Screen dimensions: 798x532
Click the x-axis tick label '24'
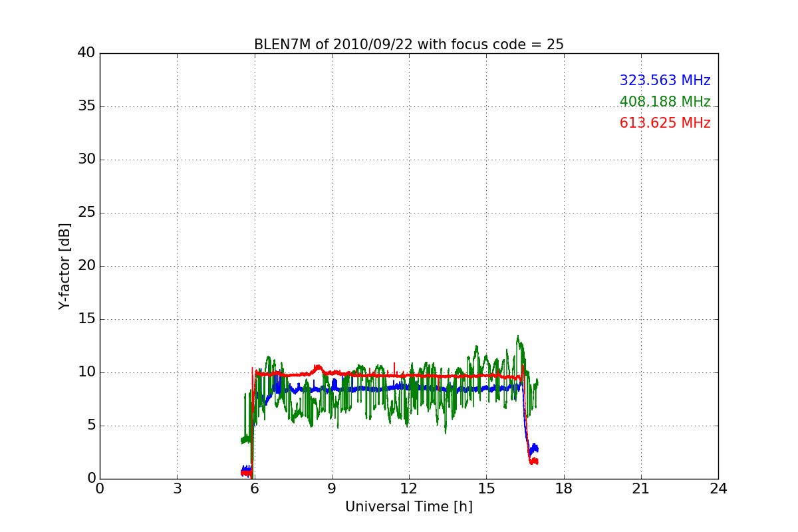718,489
